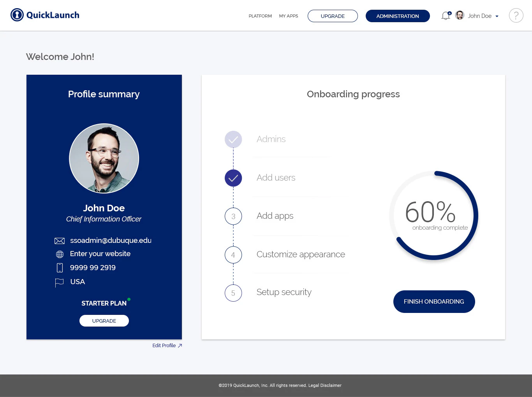Click John Doe's profile photo
The image size is (532, 397).
click(104, 158)
